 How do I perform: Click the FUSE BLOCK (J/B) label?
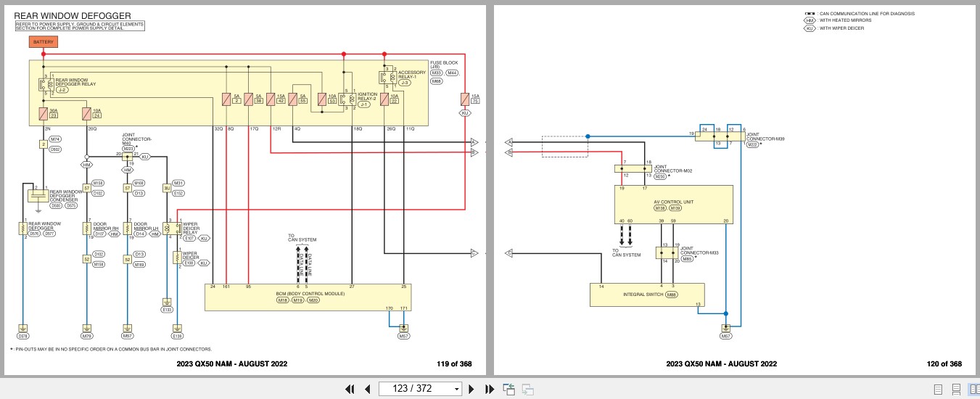point(444,65)
